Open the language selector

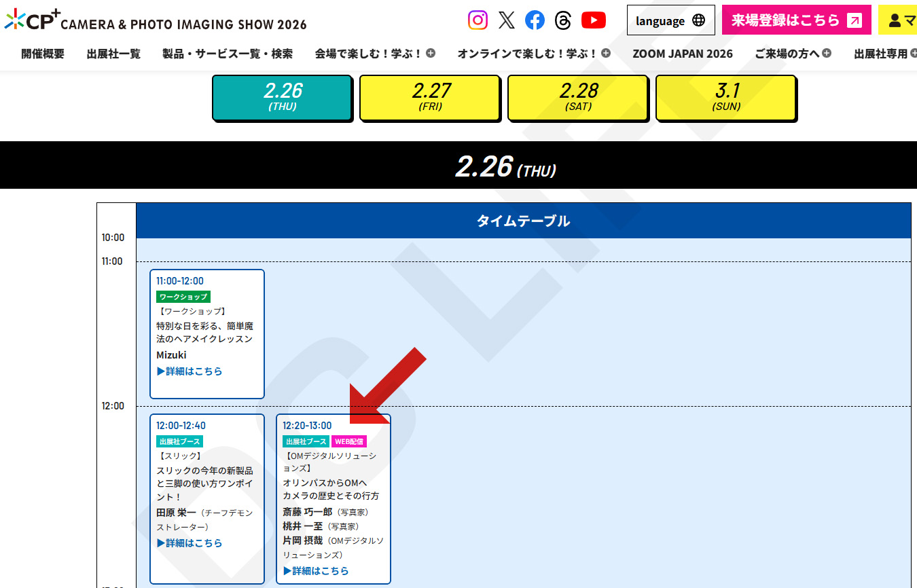(670, 20)
